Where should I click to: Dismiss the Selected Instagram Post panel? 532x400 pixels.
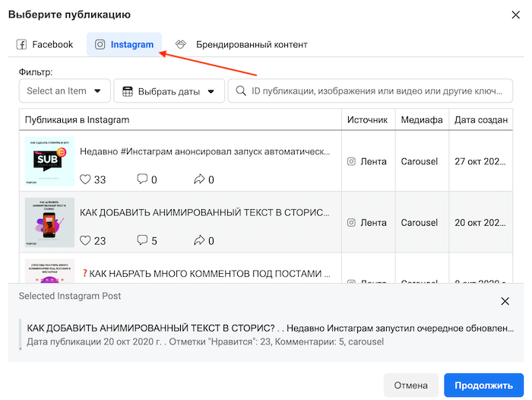pyautogui.click(x=505, y=301)
